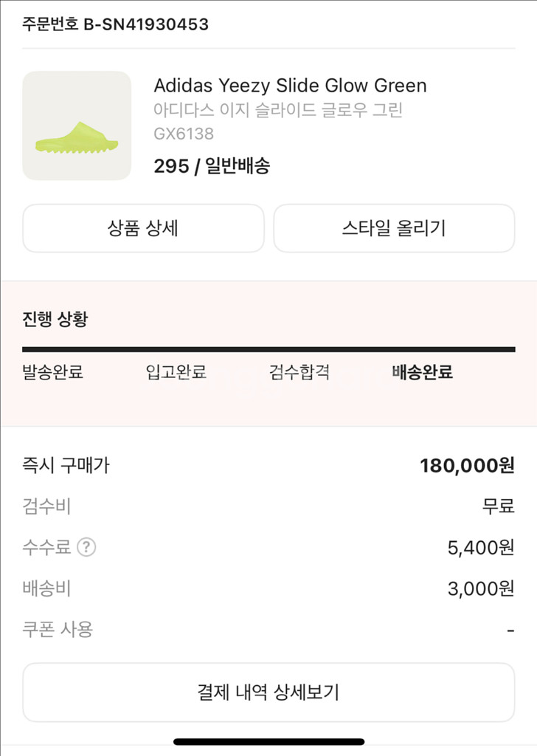The image size is (537, 756).
Task: Click the question mark icon beside 수수료
Action: tap(87, 547)
